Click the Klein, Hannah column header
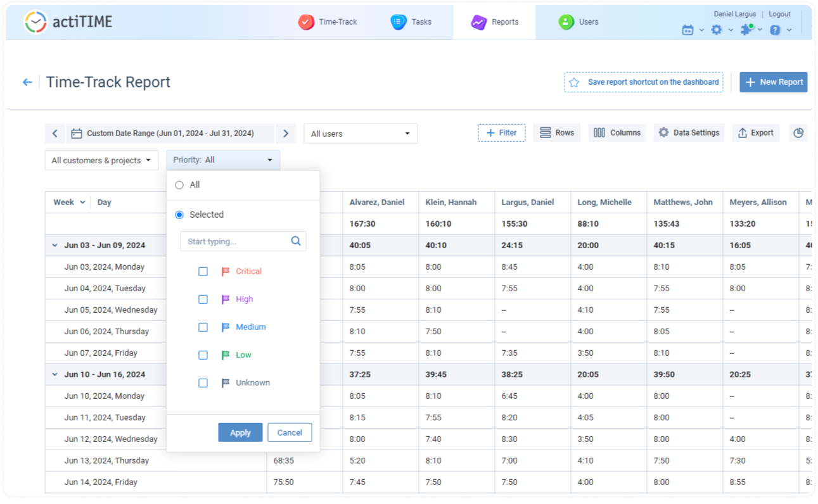Viewport: 818px width, 504px height. (451, 203)
